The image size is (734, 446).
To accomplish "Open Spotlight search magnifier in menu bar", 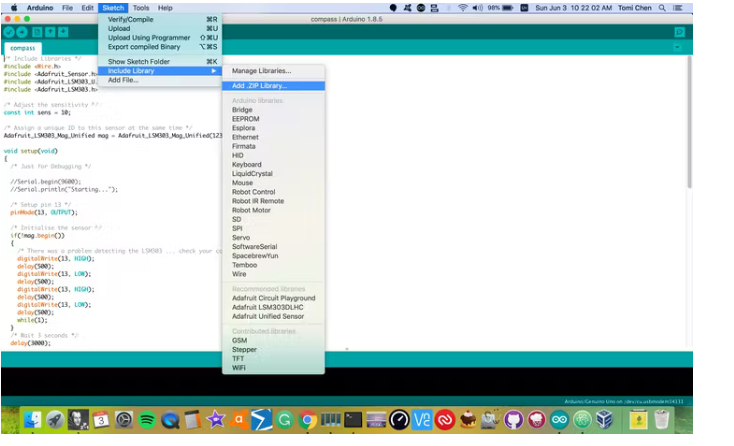I will 662,8.
